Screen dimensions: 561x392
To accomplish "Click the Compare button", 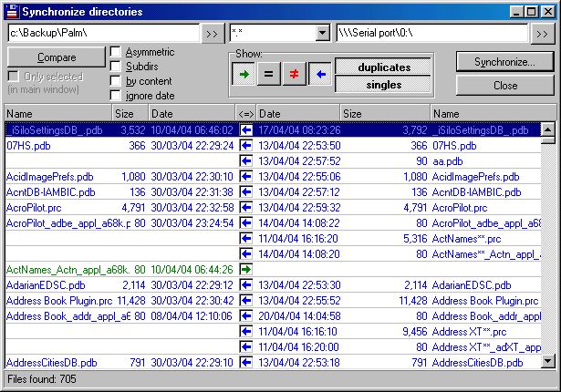I will click(57, 57).
